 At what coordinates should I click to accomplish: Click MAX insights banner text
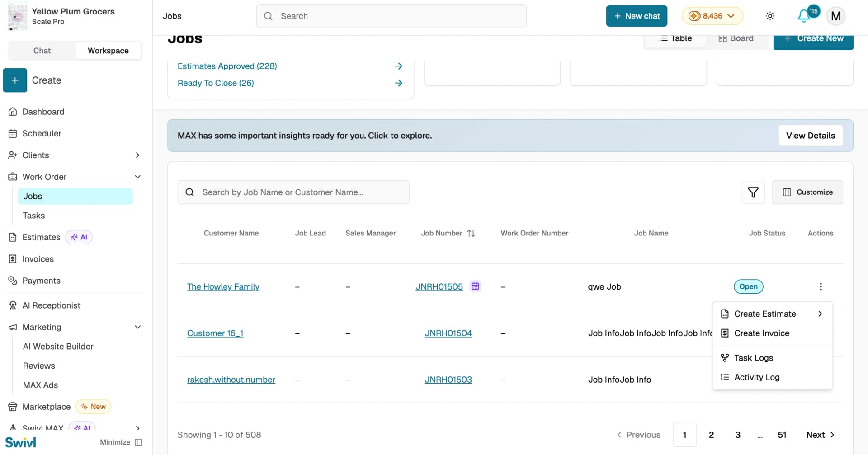tap(305, 136)
